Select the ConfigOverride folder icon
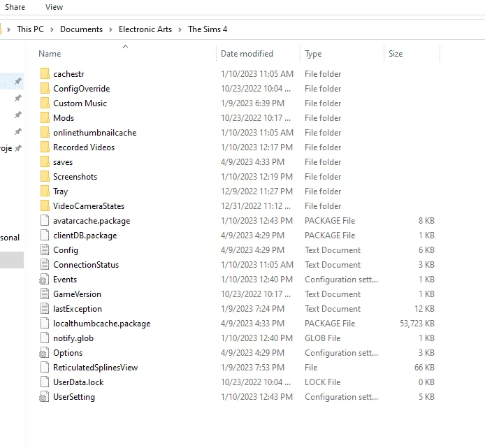Image resolution: width=485 pixels, height=448 pixels. [x=45, y=89]
